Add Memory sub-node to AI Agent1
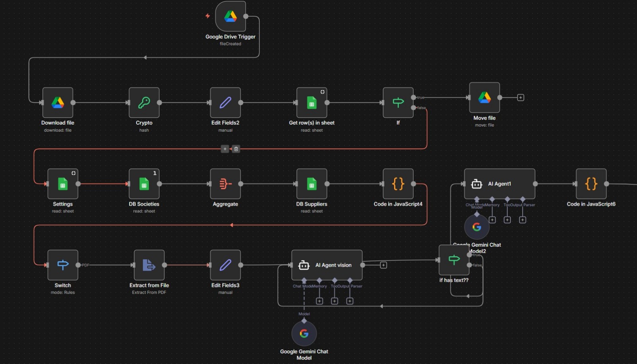637x364 pixels. [492, 220]
